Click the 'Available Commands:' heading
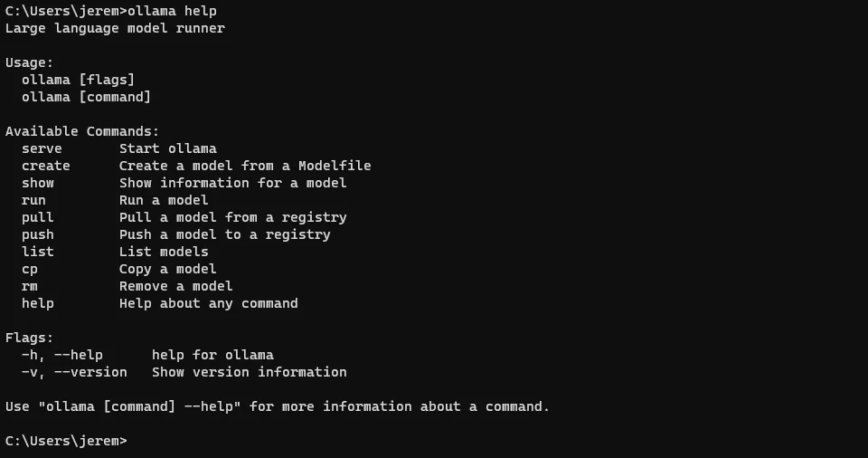 pos(82,131)
